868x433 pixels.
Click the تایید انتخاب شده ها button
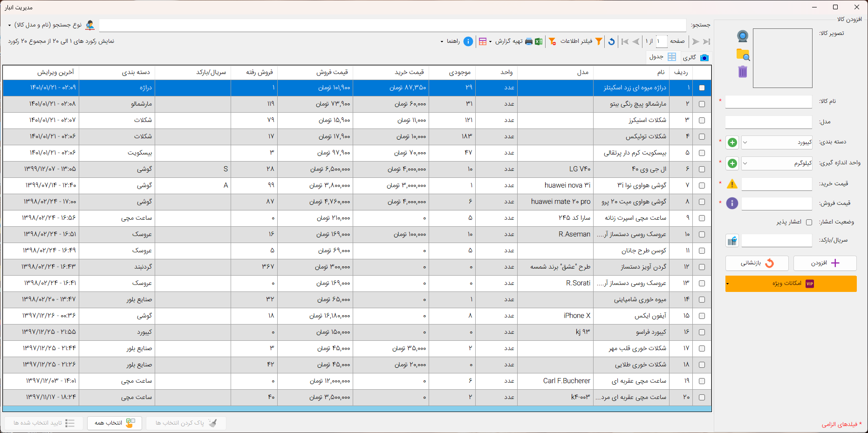point(44,423)
